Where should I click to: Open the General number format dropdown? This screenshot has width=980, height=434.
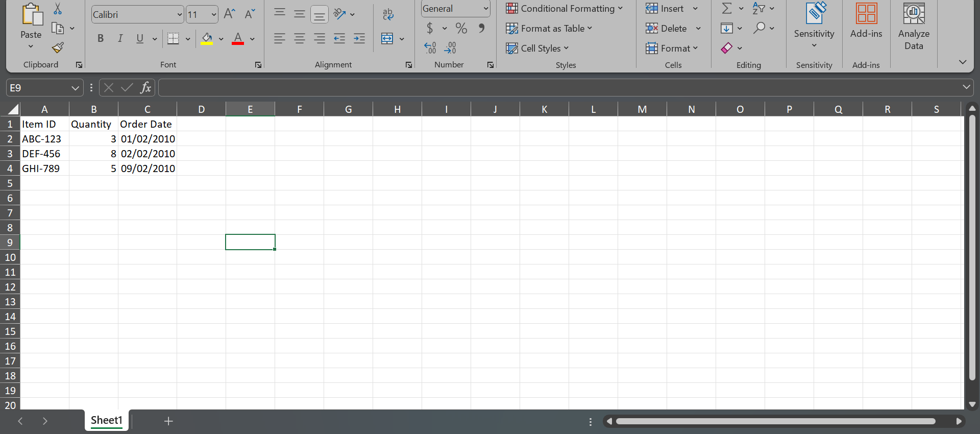pyautogui.click(x=486, y=9)
